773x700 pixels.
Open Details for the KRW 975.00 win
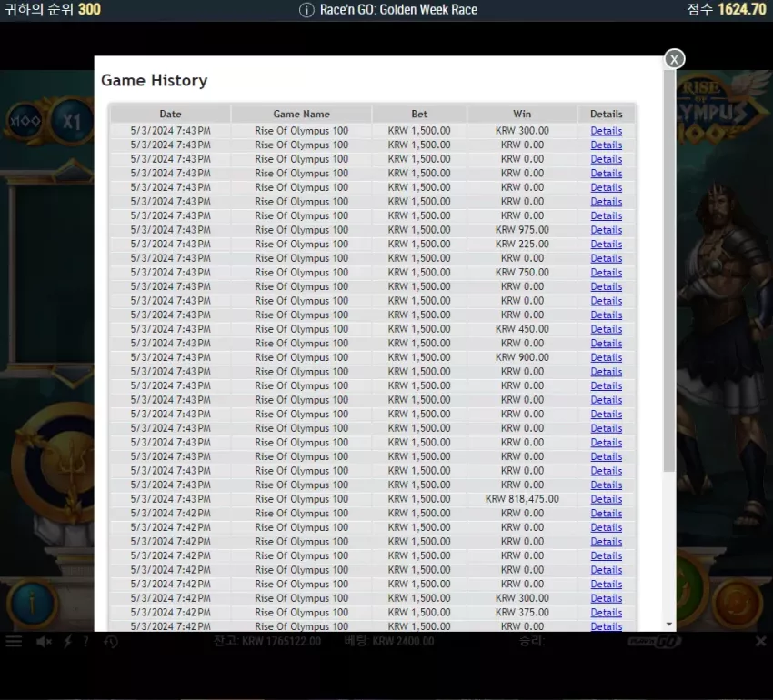pyautogui.click(x=607, y=230)
